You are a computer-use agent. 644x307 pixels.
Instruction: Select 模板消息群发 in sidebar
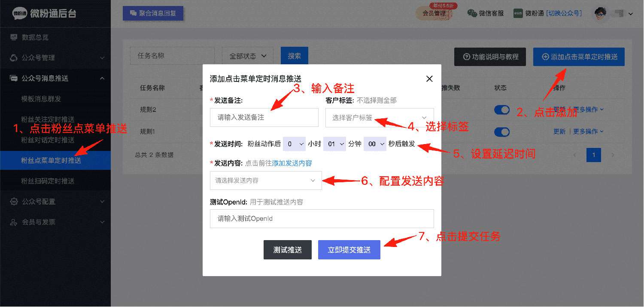pyautogui.click(x=41, y=99)
